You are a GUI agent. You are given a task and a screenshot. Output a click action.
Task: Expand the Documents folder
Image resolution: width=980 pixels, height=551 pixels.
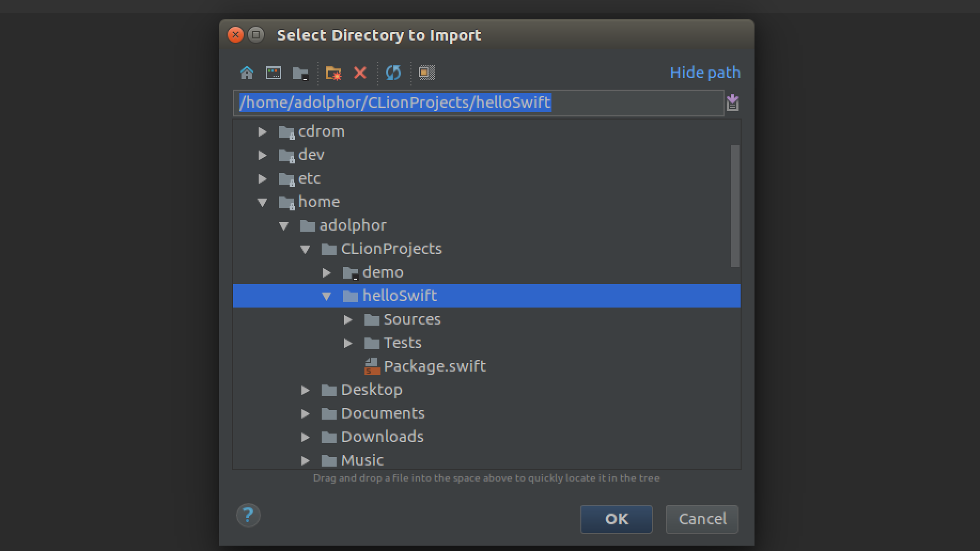coord(305,413)
